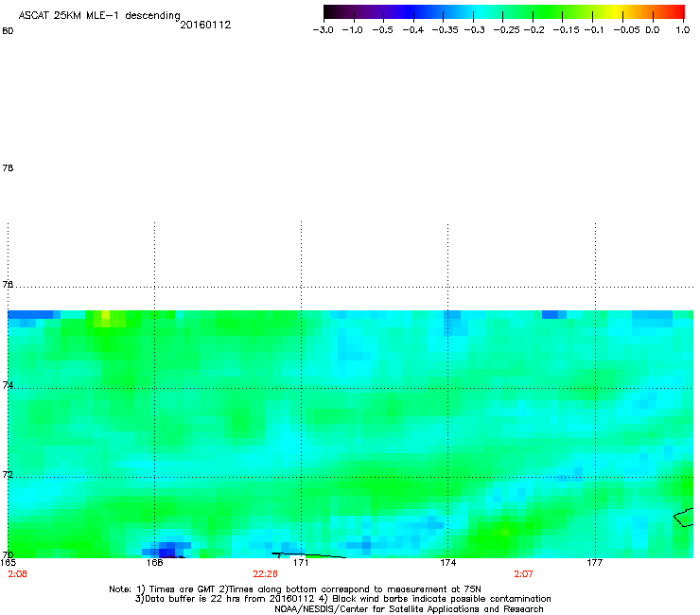Click the longitude 171 axis label

click(302, 563)
